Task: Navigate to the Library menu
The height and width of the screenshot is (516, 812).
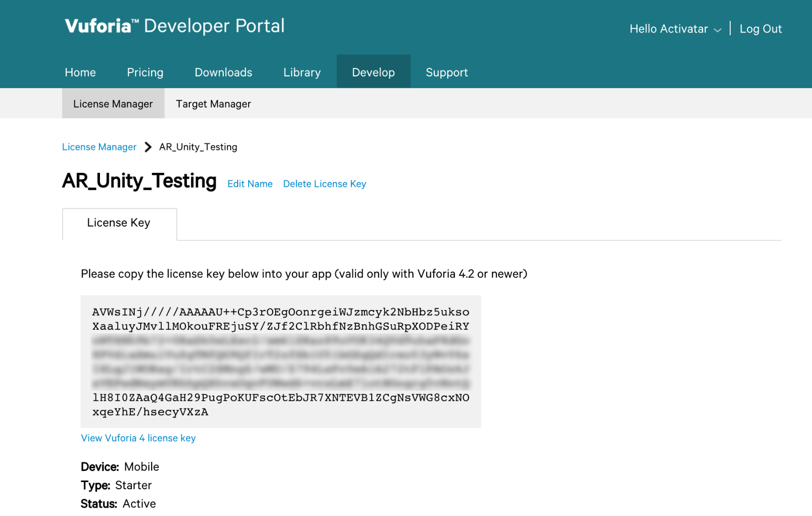Action: pos(302,72)
